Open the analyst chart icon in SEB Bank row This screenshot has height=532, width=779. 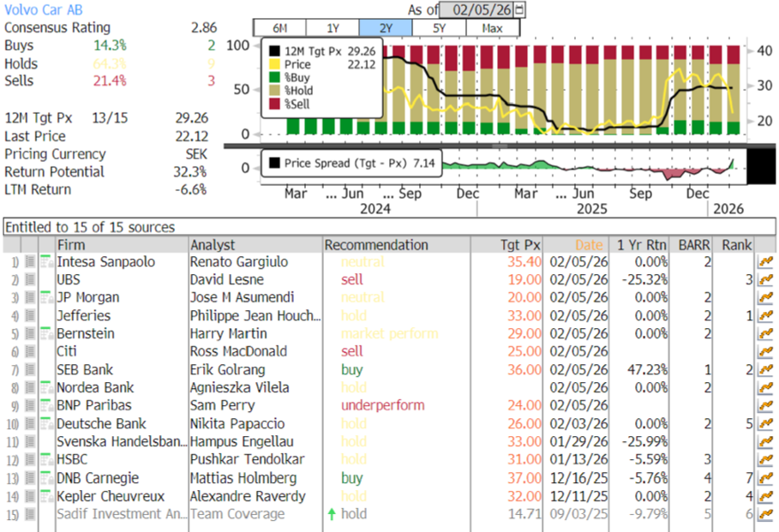(764, 370)
